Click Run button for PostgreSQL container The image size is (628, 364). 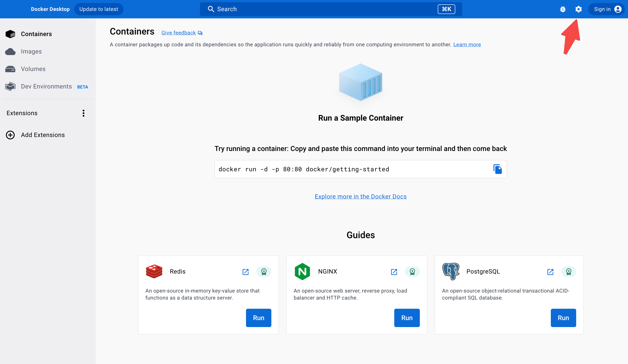coord(563,318)
